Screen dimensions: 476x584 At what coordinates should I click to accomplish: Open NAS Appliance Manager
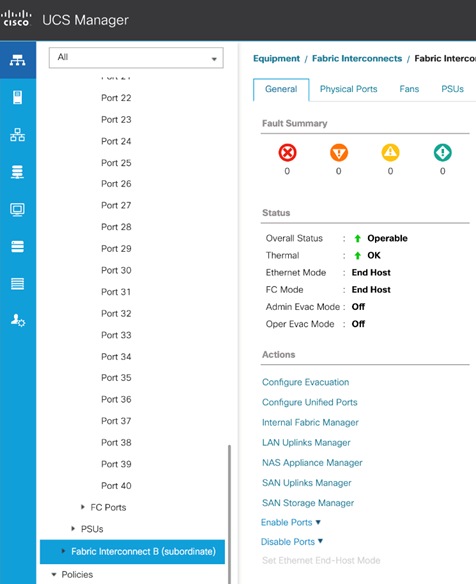[312, 463]
